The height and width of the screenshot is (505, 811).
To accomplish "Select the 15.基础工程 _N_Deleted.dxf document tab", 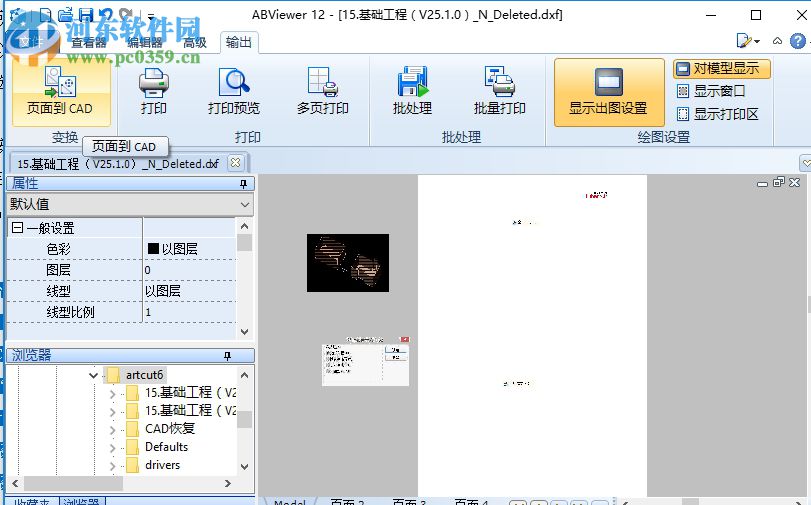I will pos(118,164).
